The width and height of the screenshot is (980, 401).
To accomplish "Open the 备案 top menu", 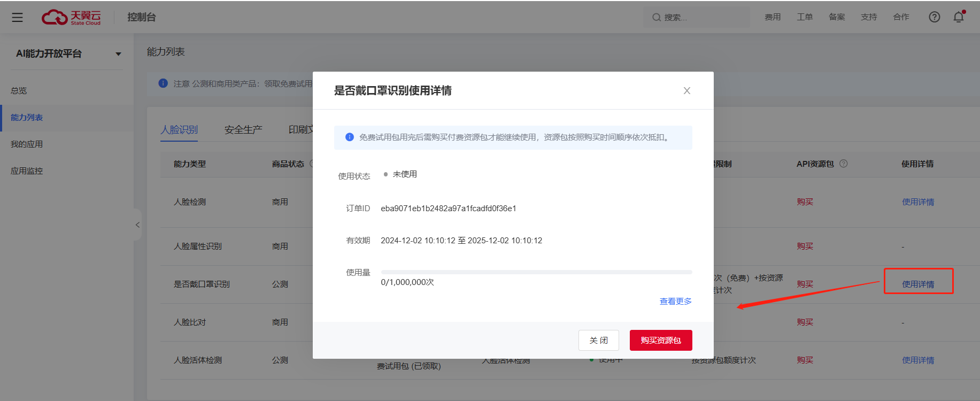I will (837, 17).
